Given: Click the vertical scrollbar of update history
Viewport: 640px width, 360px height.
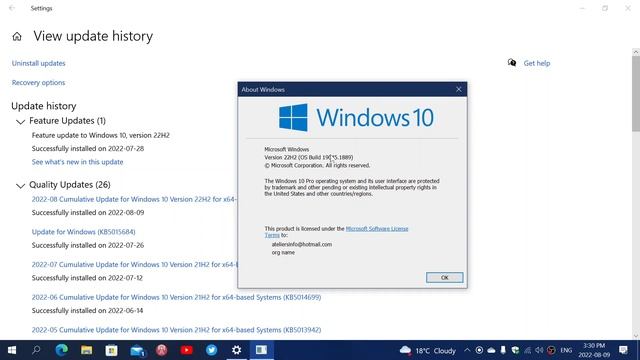Looking at the screenshot, I should click(636, 94).
